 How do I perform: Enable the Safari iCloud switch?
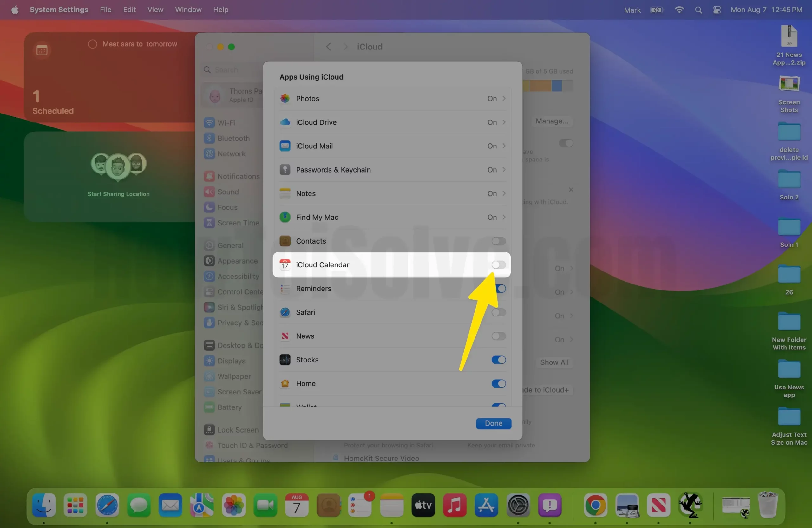point(498,312)
